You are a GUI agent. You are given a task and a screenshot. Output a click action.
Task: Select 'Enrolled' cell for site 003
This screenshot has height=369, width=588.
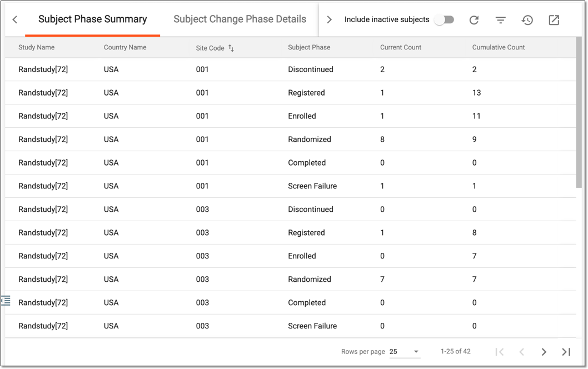pos(302,256)
